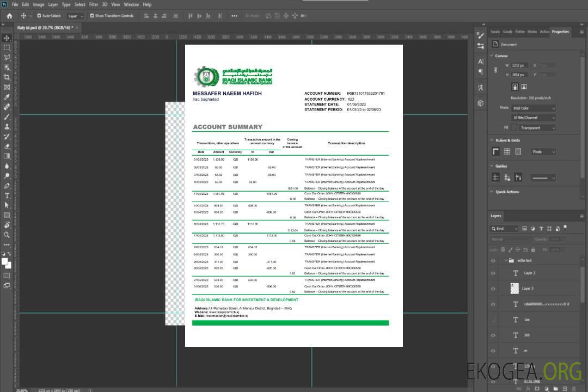Select the Crop tool
Viewport: 588px width, 392px height.
click(x=7, y=77)
